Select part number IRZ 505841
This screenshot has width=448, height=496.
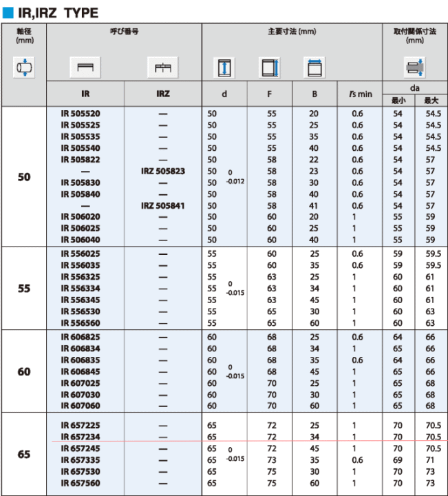[x=162, y=206]
